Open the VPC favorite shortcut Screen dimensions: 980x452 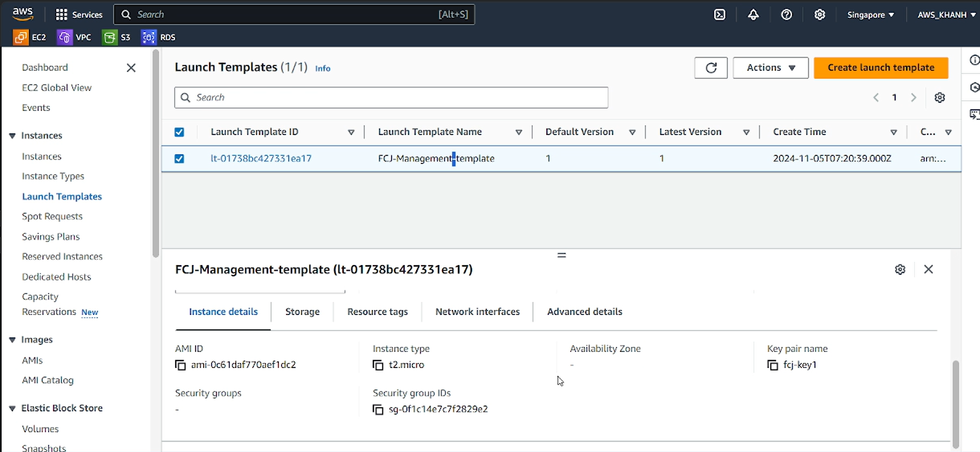(74, 37)
